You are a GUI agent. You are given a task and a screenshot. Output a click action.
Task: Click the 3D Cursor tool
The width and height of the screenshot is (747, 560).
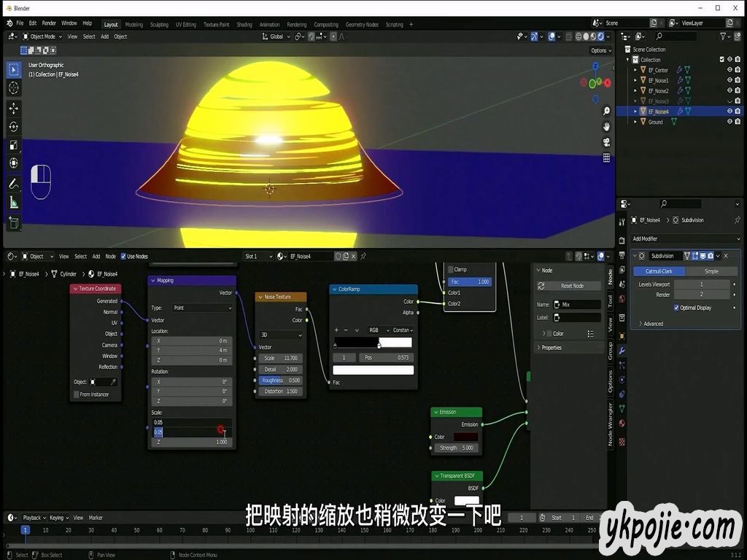(14, 88)
